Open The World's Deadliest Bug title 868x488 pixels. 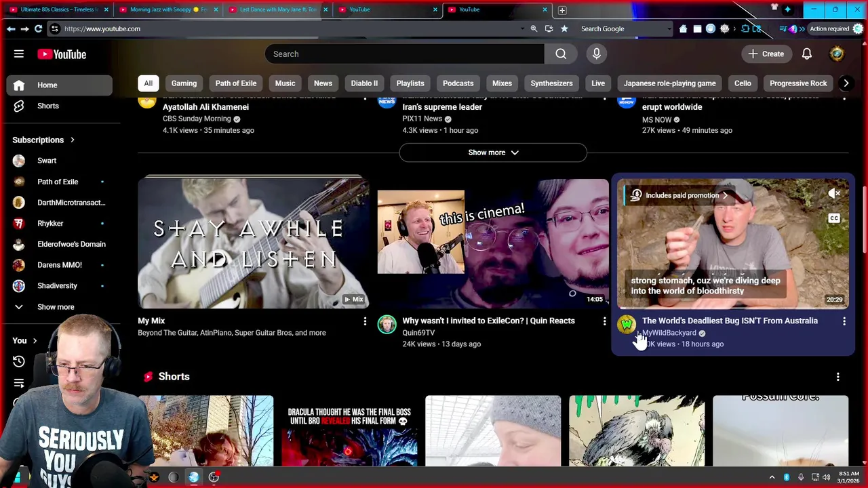[x=730, y=321]
